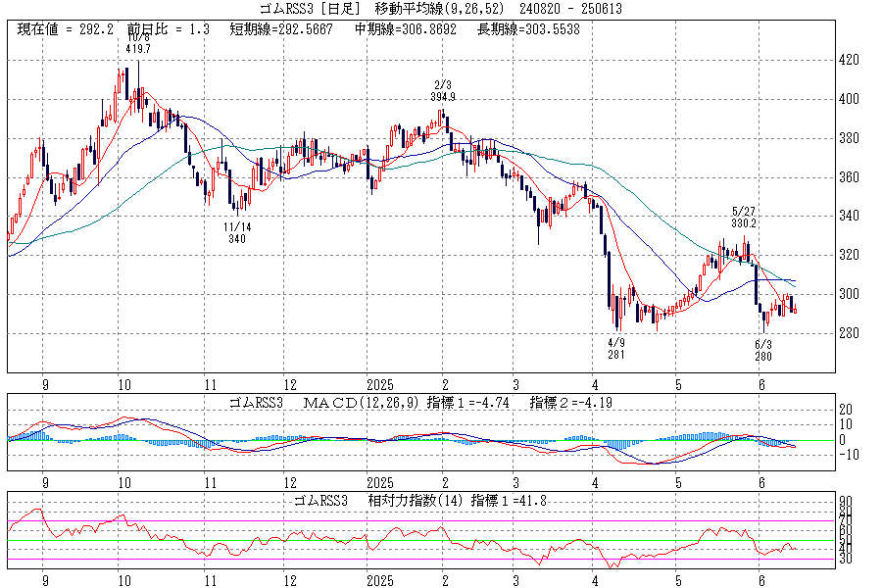Select the 前日比 = 1.3 value
Screen dimensions: 882x588
pos(169,29)
